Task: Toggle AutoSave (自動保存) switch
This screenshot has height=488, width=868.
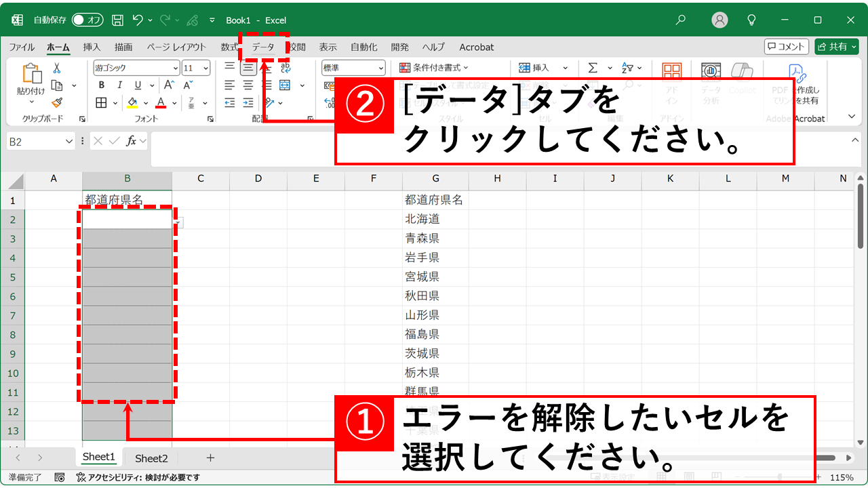Action: (x=87, y=20)
